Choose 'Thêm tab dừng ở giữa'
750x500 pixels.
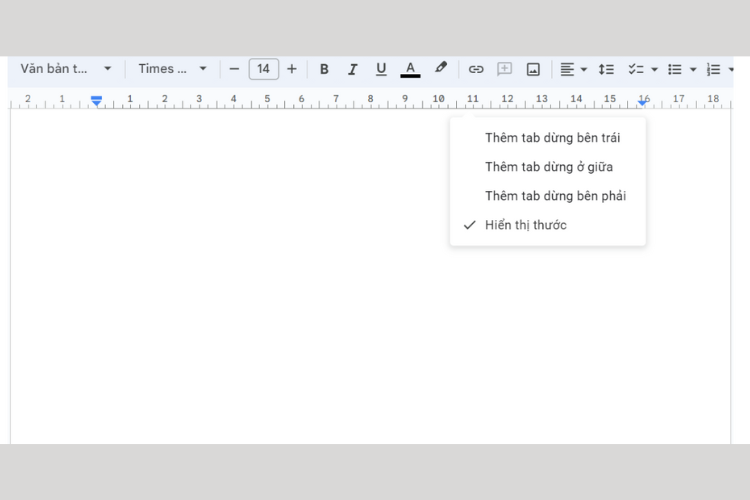(549, 167)
